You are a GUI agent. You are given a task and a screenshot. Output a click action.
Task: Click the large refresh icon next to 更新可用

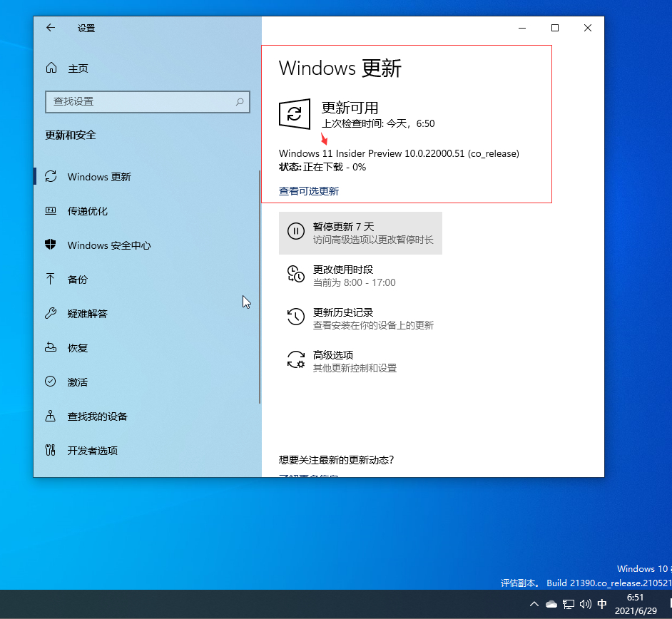click(x=295, y=114)
